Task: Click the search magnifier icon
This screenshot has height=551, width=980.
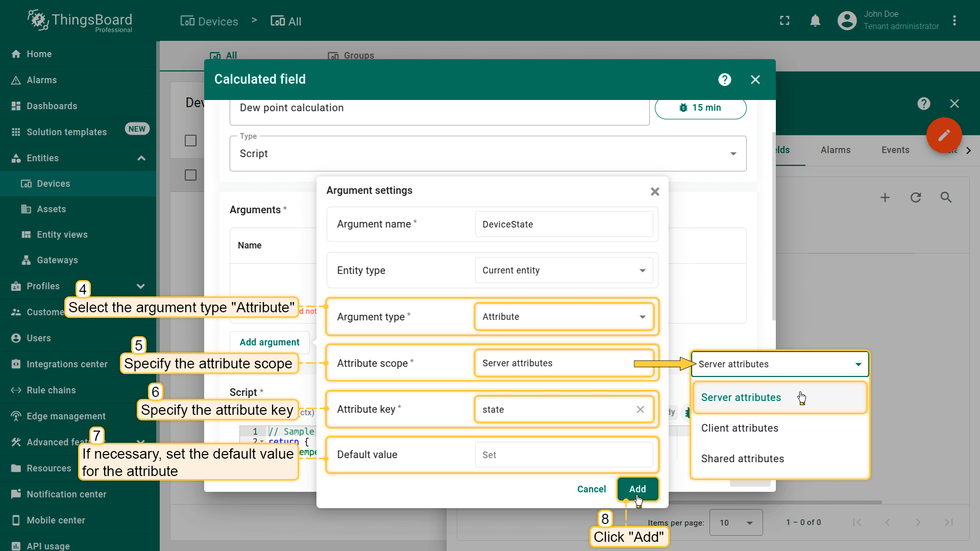Action: 946,197
